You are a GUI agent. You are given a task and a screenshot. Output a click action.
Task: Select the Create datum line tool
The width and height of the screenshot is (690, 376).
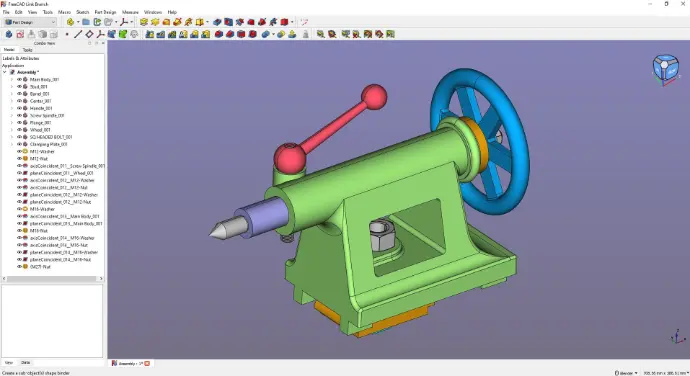(78, 34)
